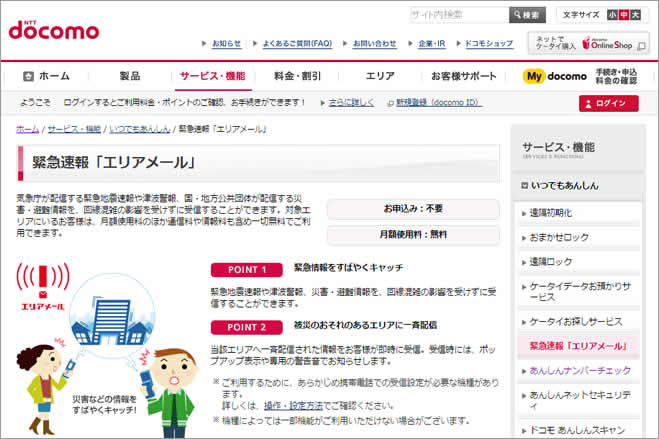Open あんしんネットセキュリティ in the sidebar
Image resolution: width=659 pixels, height=439 pixels.
point(580,400)
